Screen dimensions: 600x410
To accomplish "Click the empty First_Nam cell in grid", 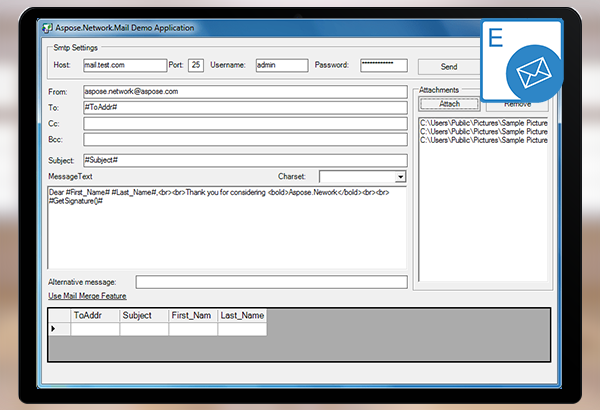I will coord(193,329).
